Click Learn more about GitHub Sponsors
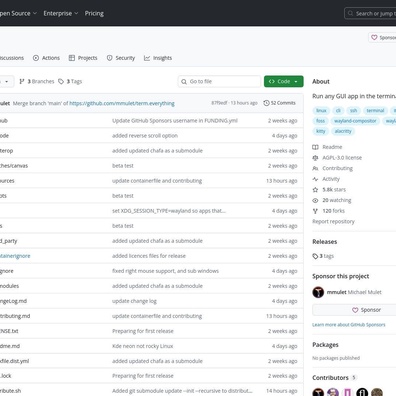This screenshot has width=396, height=396. [349, 325]
